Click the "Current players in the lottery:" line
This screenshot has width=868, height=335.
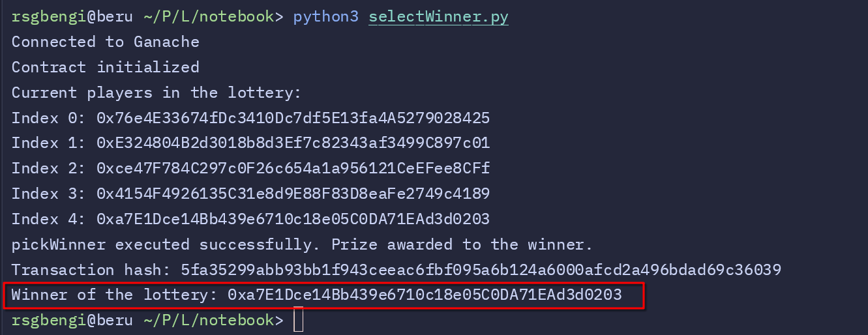pyautogui.click(x=157, y=93)
